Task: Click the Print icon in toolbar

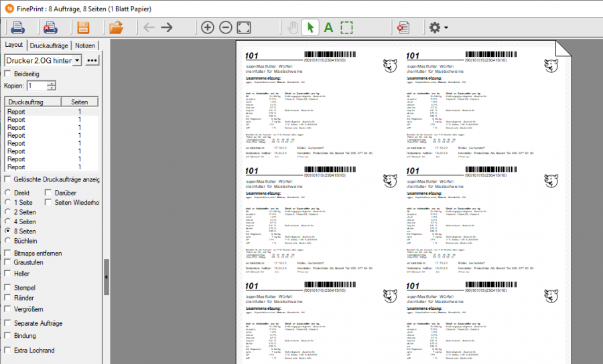Action: point(17,27)
